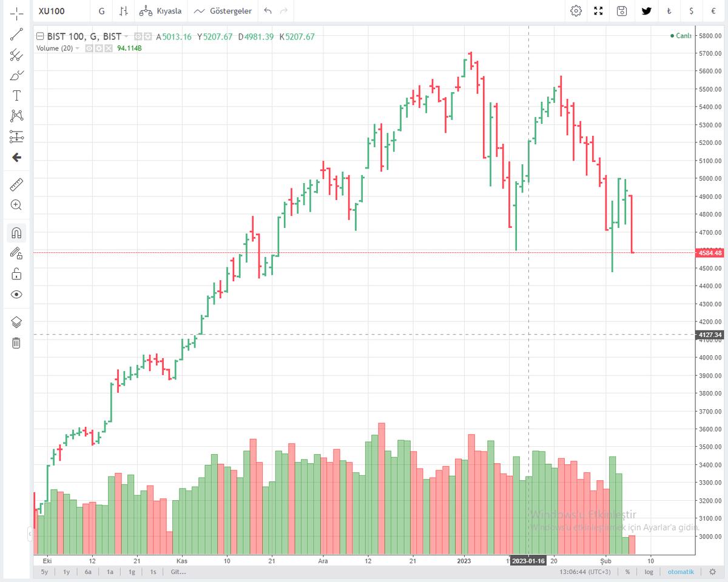Collapse the left toolbar side arrow

30,534
